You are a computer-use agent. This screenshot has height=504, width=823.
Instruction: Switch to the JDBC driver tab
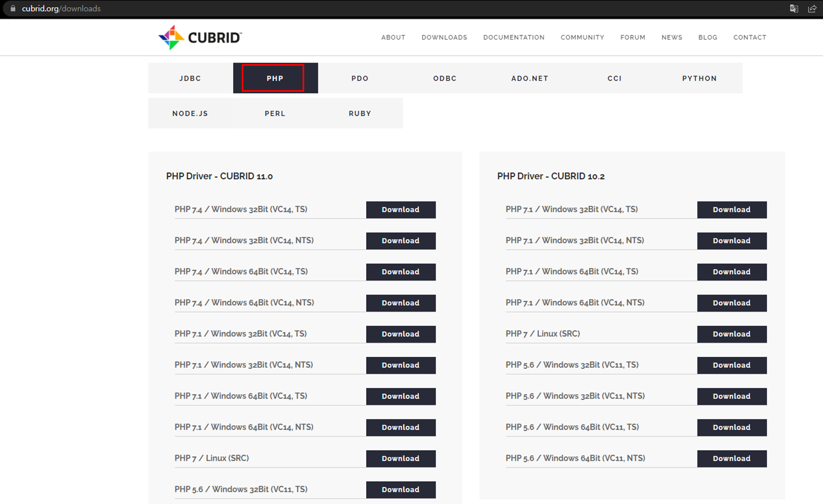click(191, 78)
